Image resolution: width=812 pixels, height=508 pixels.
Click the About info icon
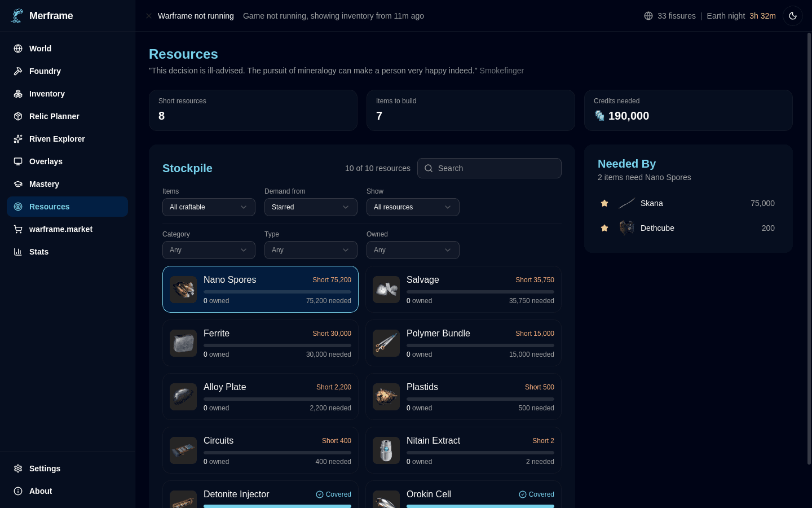pyautogui.click(x=18, y=491)
